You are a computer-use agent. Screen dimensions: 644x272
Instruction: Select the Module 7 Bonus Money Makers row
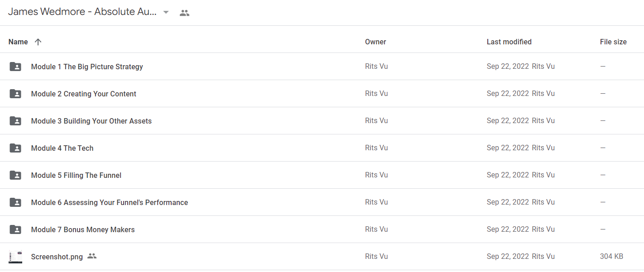click(x=322, y=229)
